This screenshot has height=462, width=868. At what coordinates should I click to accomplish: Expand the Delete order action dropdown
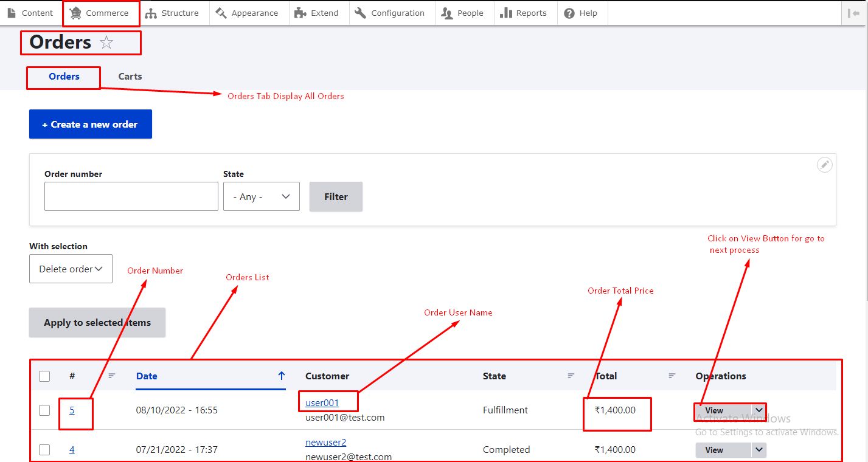point(71,269)
